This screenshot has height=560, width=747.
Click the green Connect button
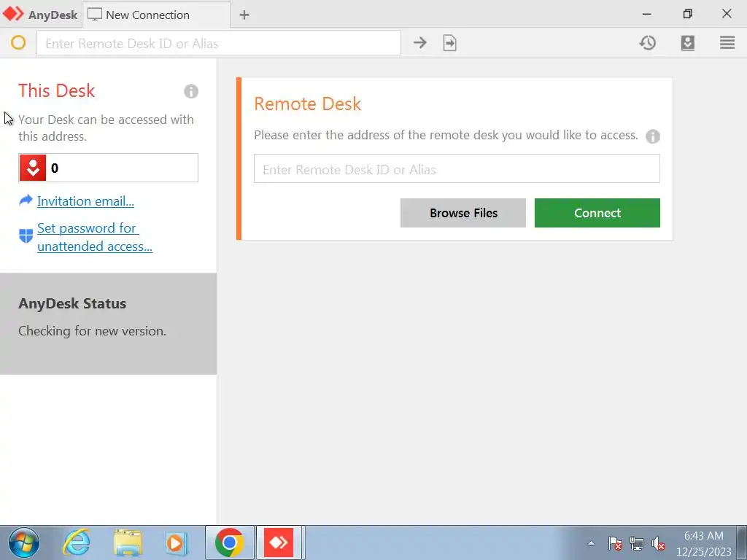click(597, 213)
